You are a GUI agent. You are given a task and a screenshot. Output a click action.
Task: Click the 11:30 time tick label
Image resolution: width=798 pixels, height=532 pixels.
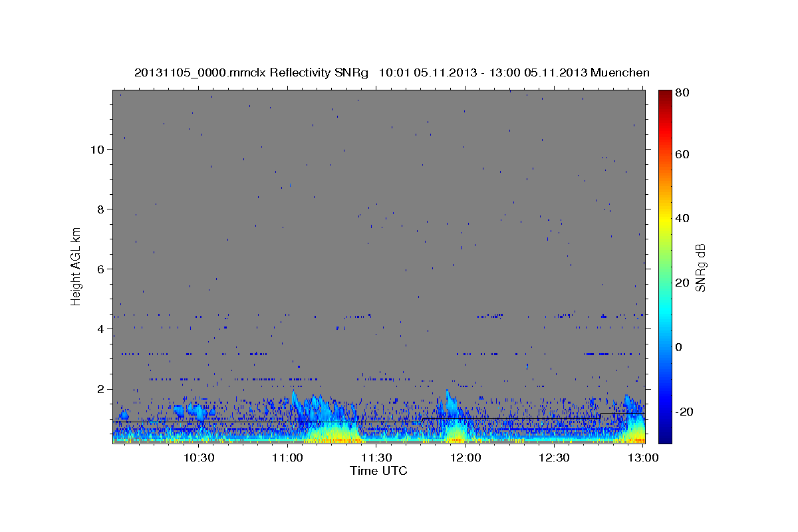click(376, 458)
